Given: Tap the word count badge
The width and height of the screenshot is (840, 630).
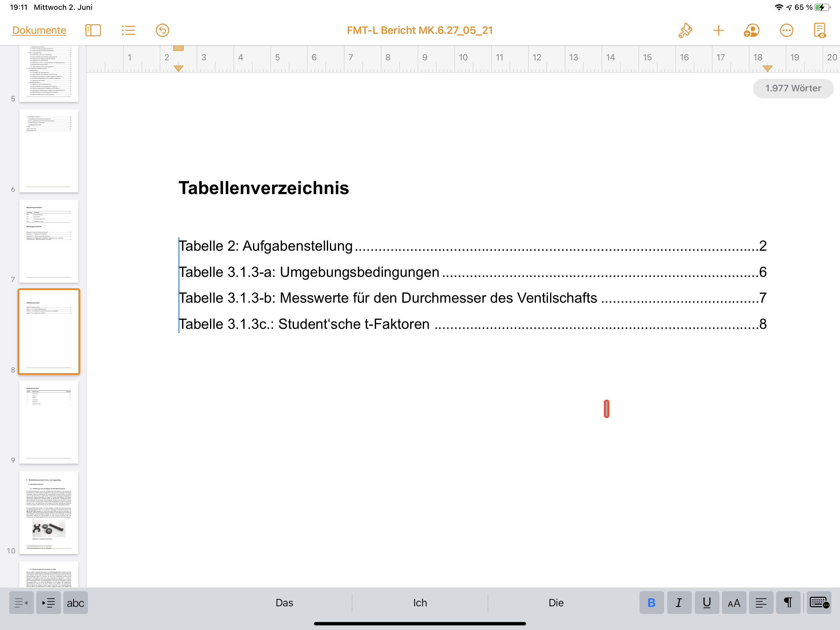Looking at the screenshot, I should pos(793,88).
